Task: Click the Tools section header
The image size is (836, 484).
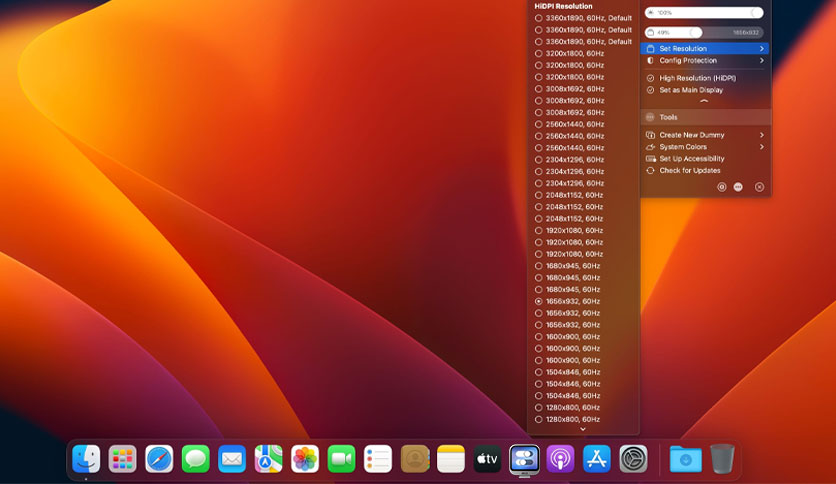Action: click(706, 117)
